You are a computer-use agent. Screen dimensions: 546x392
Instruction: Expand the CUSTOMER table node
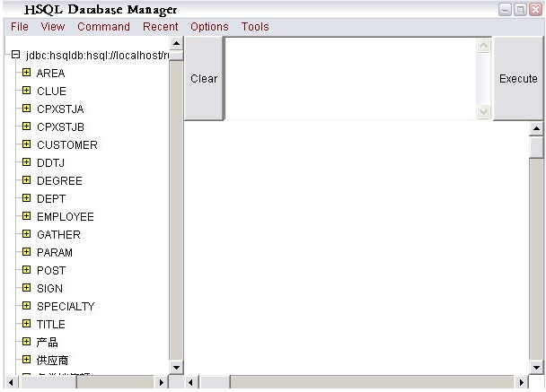[26, 144]
